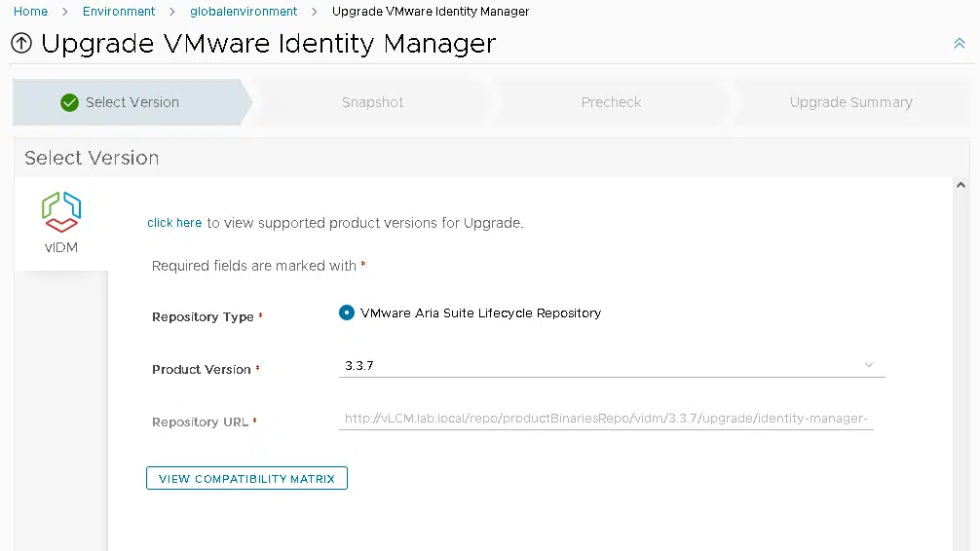Click the green checkmark on Select Version step
980x551 pixels.
click(69, 102)
